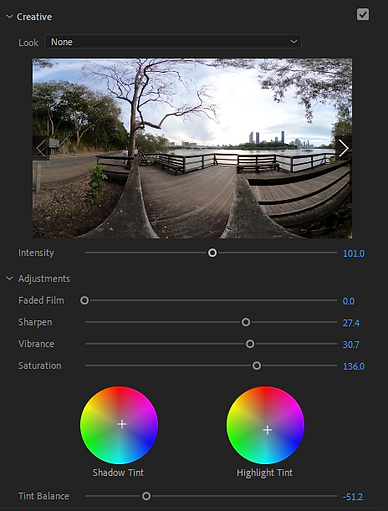Click the Sharpen slider handle
388x511 pixels.
(x=246, y=322)
